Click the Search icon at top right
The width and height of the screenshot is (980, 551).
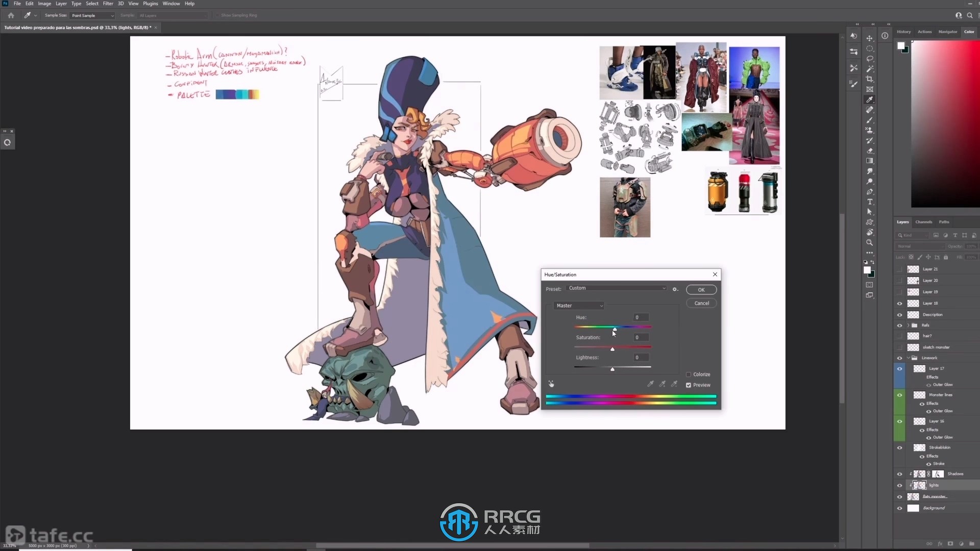click(x=970, y=15)
